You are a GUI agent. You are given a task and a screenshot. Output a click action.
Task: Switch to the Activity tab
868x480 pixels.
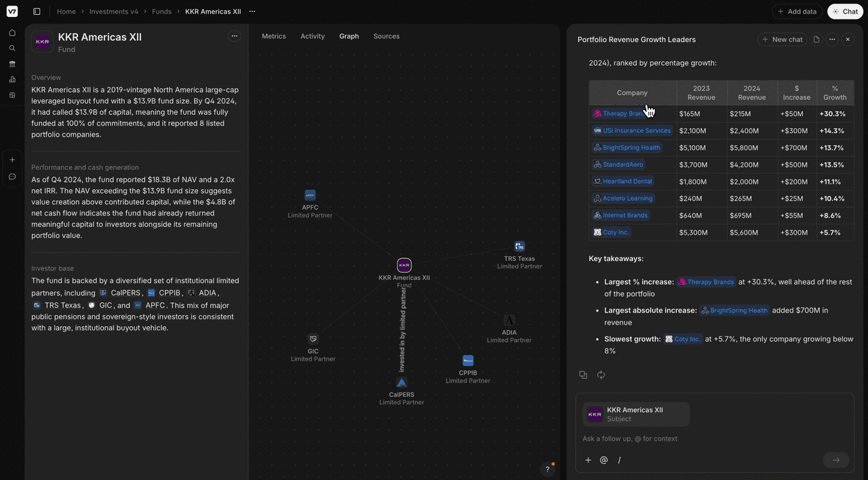(313, 36)
